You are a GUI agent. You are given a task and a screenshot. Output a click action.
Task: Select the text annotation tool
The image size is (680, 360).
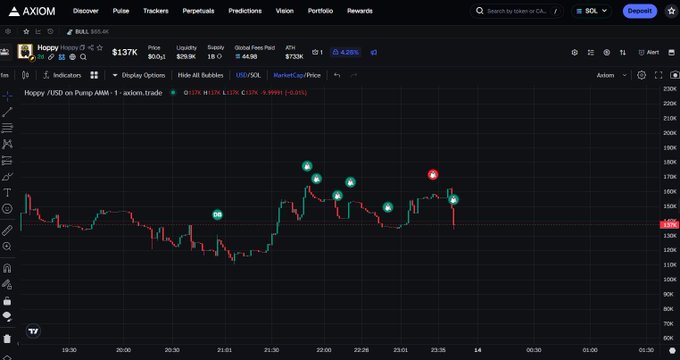7,193
